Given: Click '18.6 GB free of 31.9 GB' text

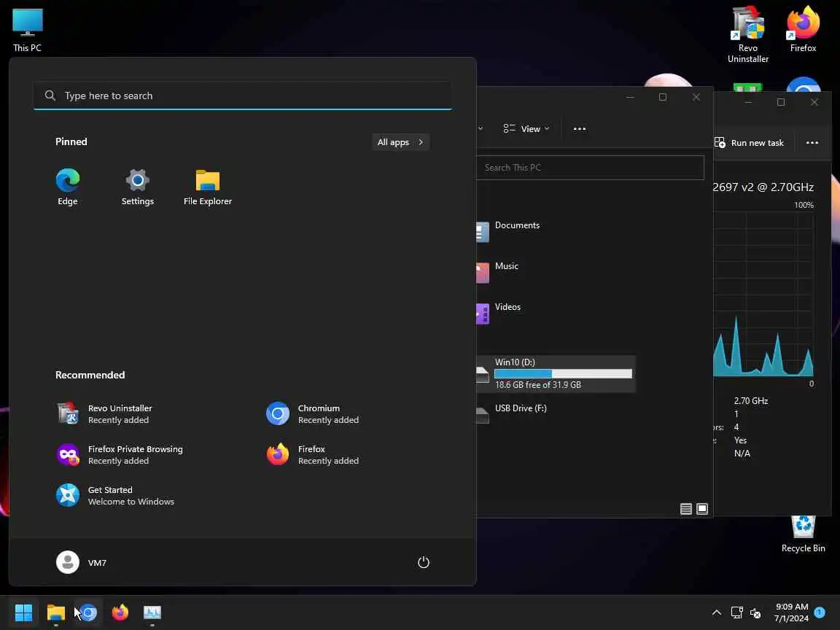Looking at the screenshot, I should coord(538,385).
